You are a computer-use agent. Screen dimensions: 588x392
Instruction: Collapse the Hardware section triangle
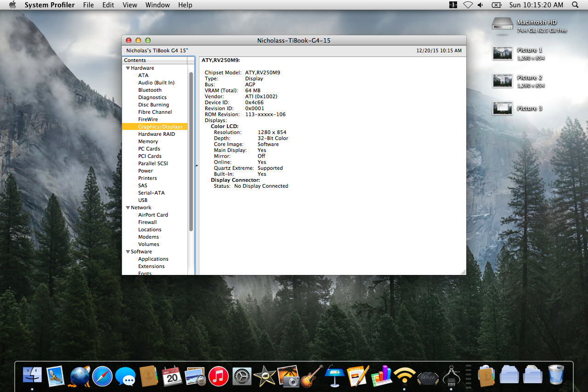pos(128,68)
